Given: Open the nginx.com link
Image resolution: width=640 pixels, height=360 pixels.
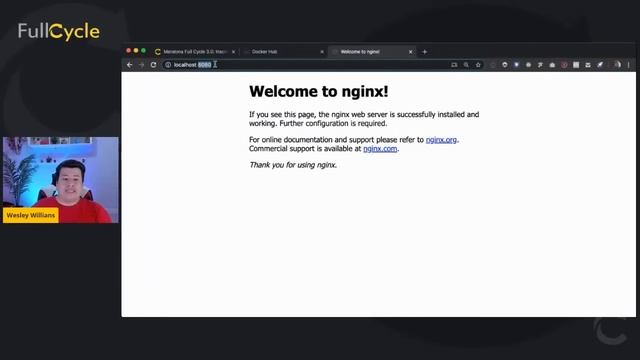Looking at the screenshot, I should click(380, 149).
